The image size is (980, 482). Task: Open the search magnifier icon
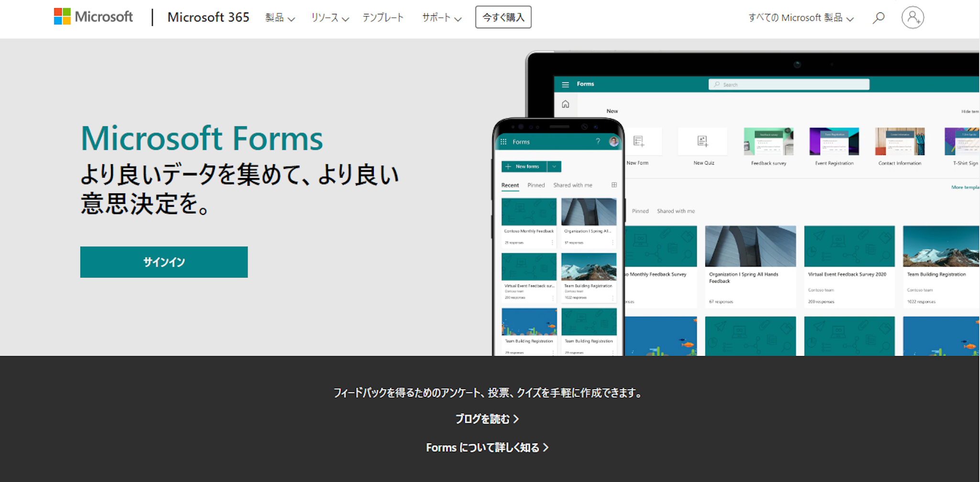point(878,18)
